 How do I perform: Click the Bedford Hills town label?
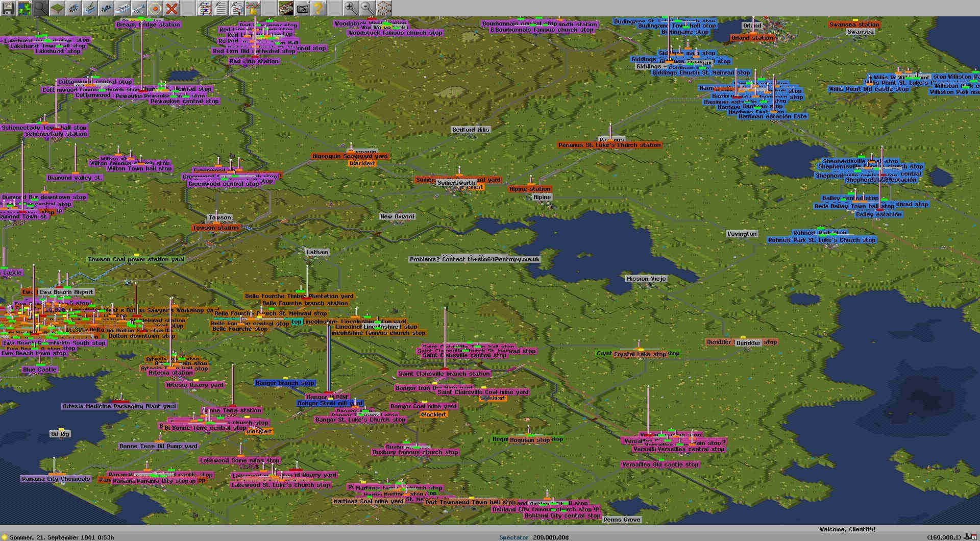coord(470,130)
